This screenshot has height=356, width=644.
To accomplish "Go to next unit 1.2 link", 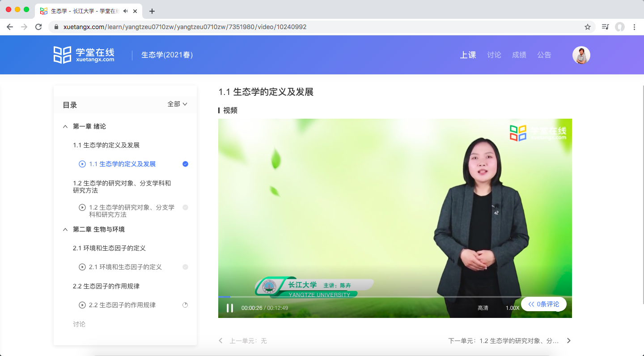I will point(504,341).
